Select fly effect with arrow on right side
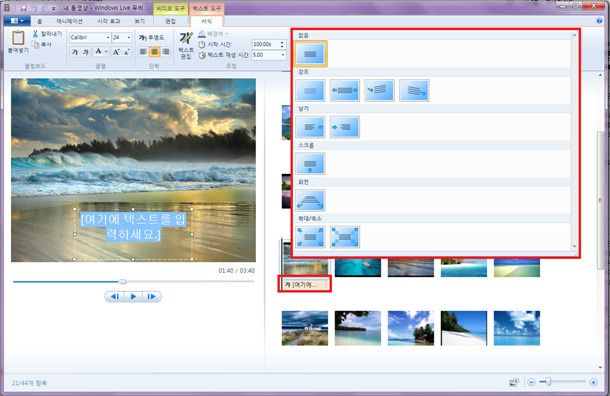Image resolution: width=610 pixels, height=396 pixels. click(x=310, y=127)
